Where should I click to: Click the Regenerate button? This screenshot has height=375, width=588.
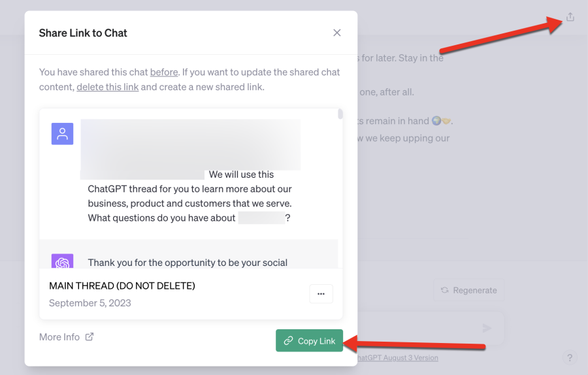469,290
